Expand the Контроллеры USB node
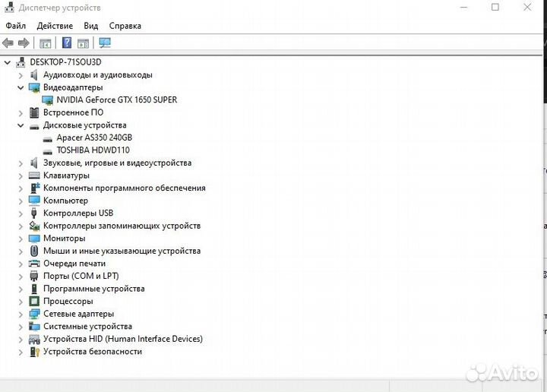The image size is (547, 392). (x=21, y=213)
